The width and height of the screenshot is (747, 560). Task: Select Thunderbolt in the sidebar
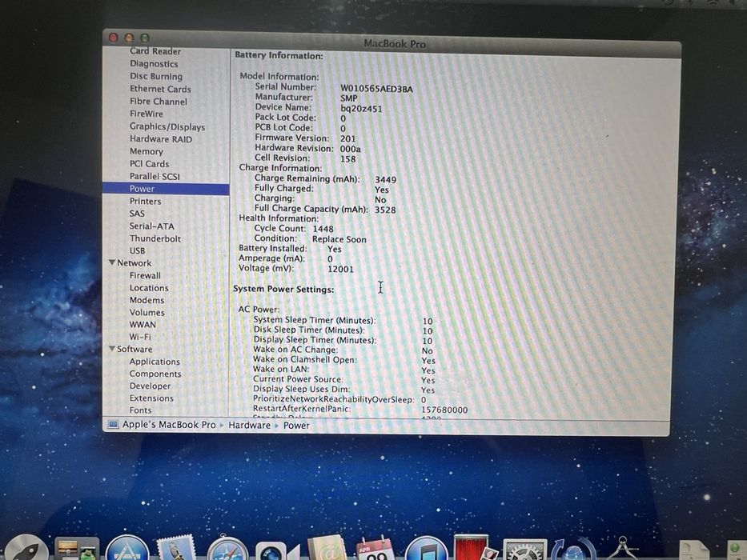[155, 238]
